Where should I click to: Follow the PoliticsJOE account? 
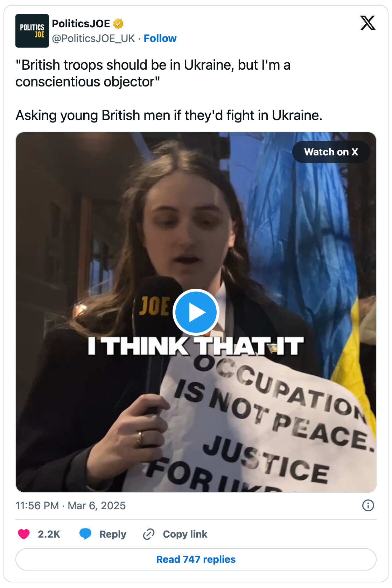(x=160, y=38)
